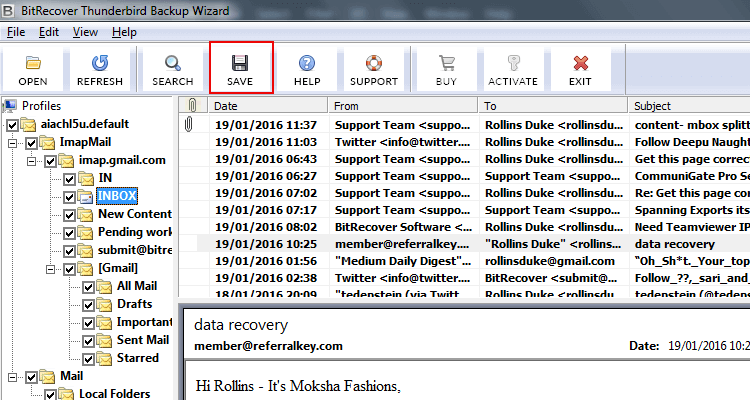Collapse the ImapMail tree node

click(x=12, y=143)
